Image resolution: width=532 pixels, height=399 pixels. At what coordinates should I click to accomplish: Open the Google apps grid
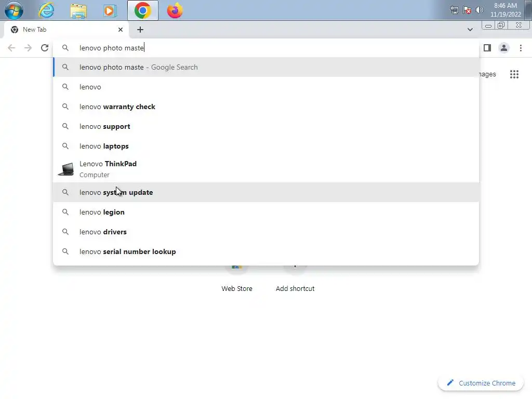tap(514, 74)
